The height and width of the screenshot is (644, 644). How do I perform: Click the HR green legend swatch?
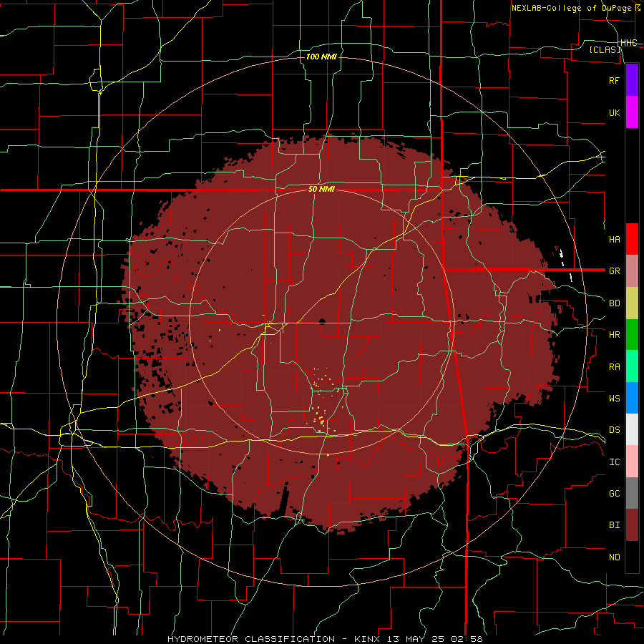coord(632,335)
